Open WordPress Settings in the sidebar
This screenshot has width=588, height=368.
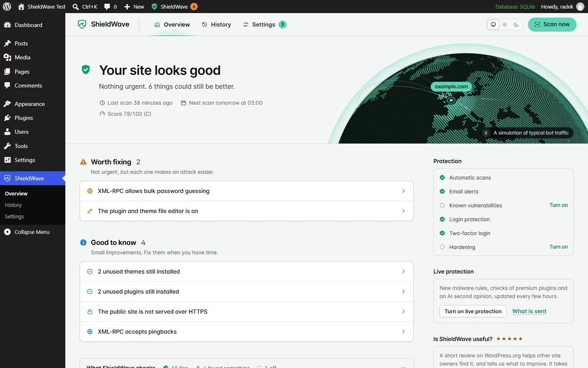pyautogui.click(x=33, y=160)
